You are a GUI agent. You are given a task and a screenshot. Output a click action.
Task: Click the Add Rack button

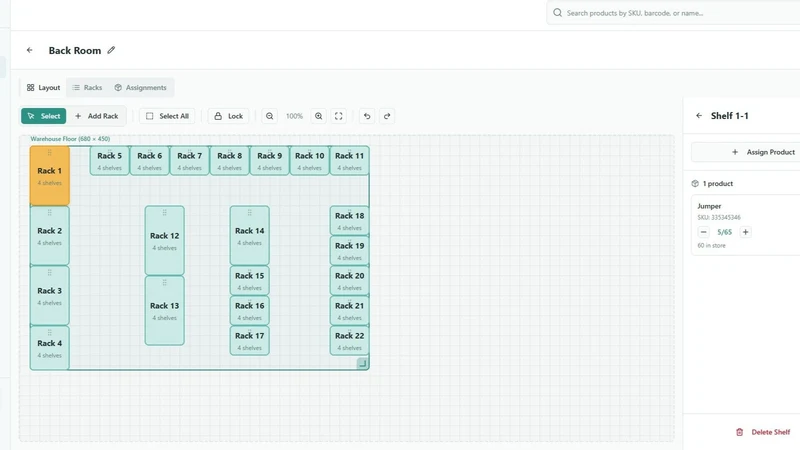click(x=97, y=116)
